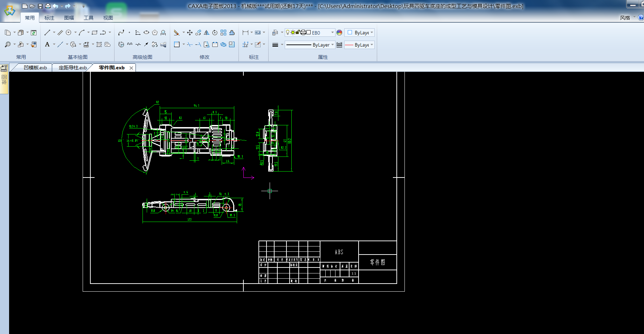Open the 凹模板.exb document tab
This screenshot has height=334, width=644.
coord(35,68)
